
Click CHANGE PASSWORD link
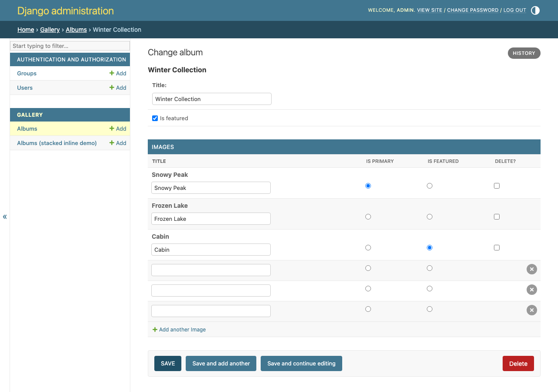pyautogui.click(x=473, y=10)
